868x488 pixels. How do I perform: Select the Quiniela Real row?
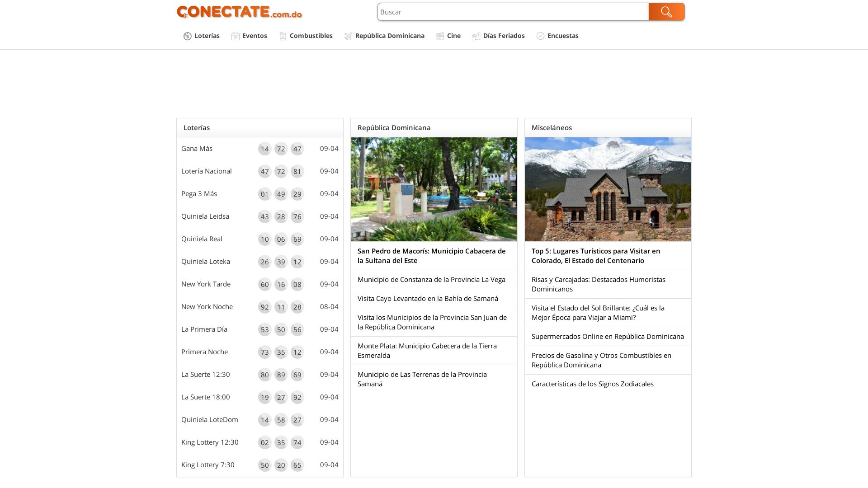click(260, 239)
